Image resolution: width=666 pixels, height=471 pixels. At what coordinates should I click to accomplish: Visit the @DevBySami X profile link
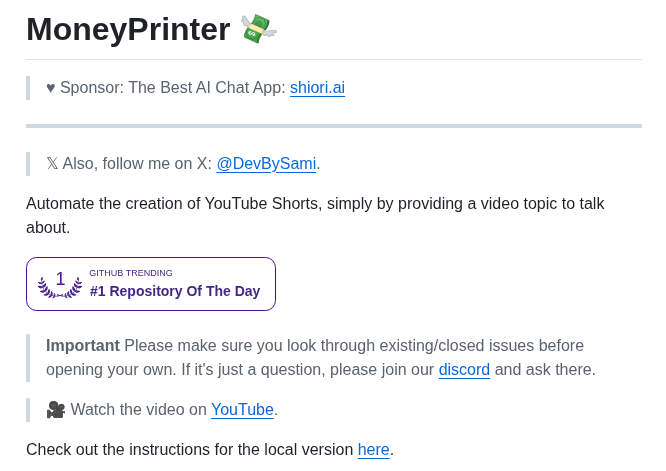(x=266, y=164)
